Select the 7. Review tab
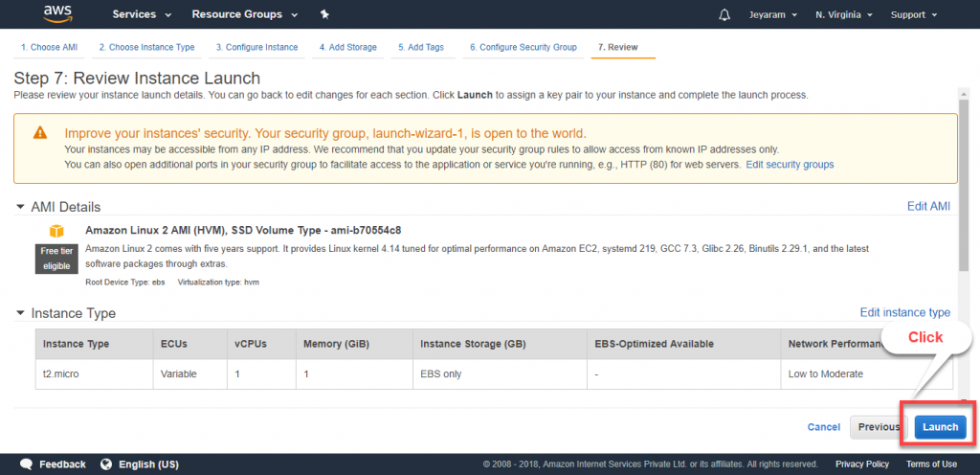The height and width of the screenshot is (475, 980). click(618, 48)
